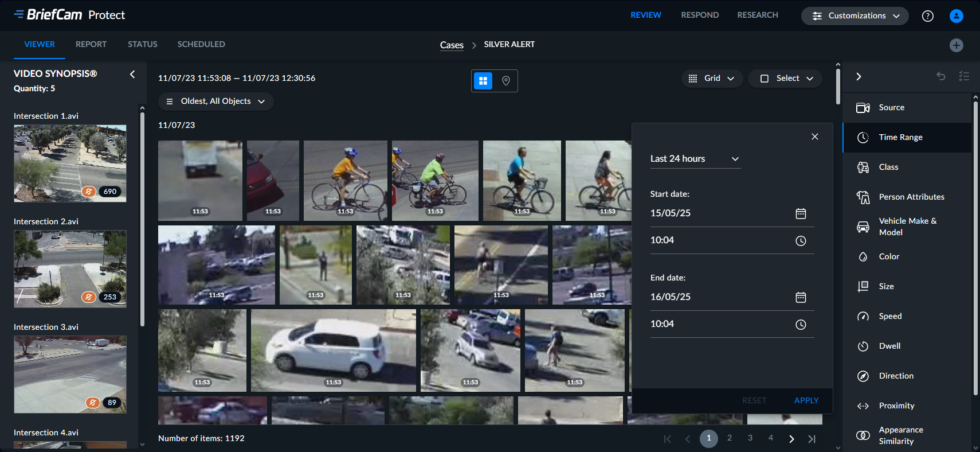The width and height of the screenshot is (980, 452).
Task: Click the end time clock icon
Action: tap(801, 325)
